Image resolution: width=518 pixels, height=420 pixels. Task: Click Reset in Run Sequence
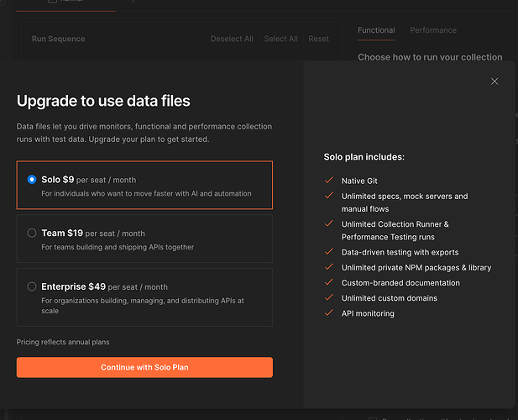pos(318,39)
